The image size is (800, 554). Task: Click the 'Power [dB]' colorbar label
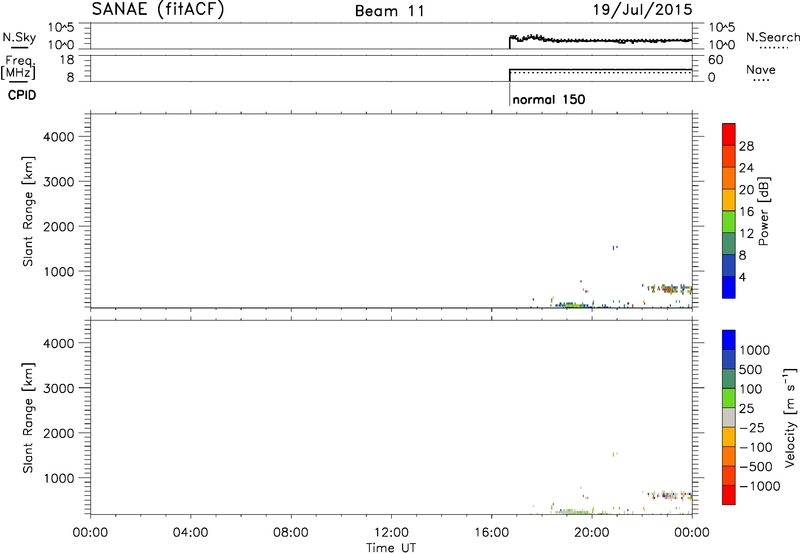point(763,211)
